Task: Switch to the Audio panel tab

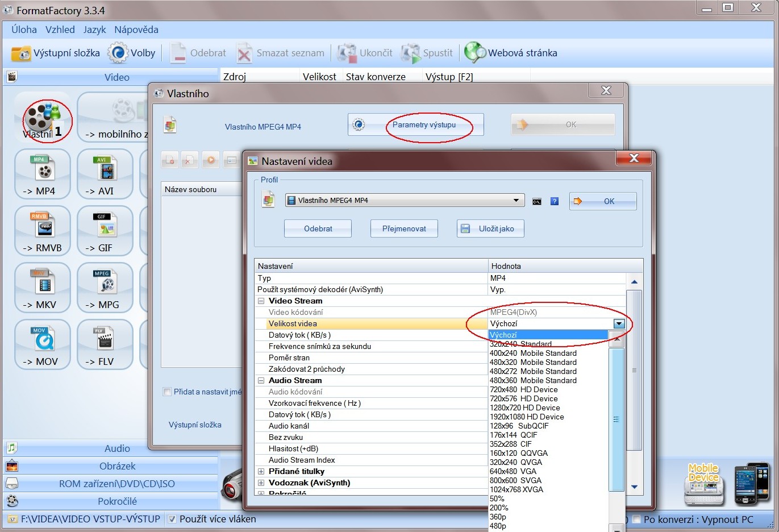Action: (111, 448)
